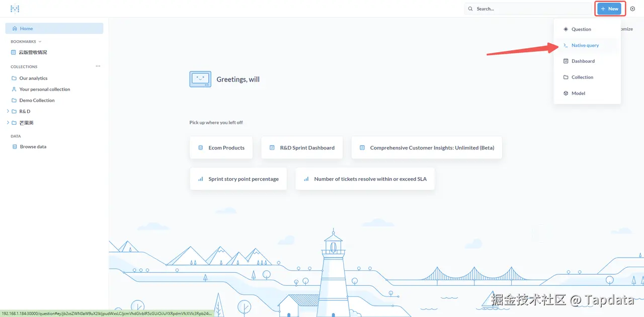Screen dimensions: 644x317
Task: Select Dashboard from the New menu
Action: tap(587, 61)
